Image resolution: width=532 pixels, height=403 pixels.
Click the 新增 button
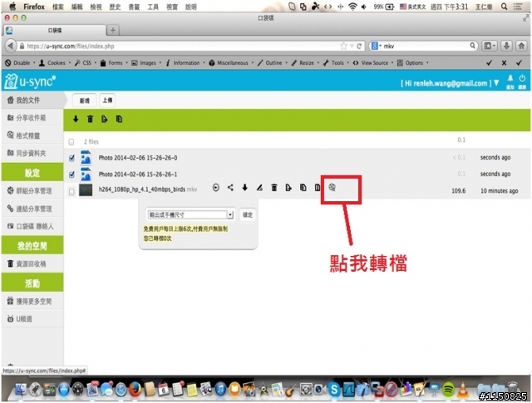click(85, 101)
